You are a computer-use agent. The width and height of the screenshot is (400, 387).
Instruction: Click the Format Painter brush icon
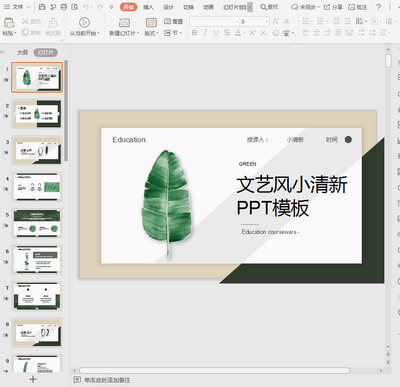[x=53, y=23]
